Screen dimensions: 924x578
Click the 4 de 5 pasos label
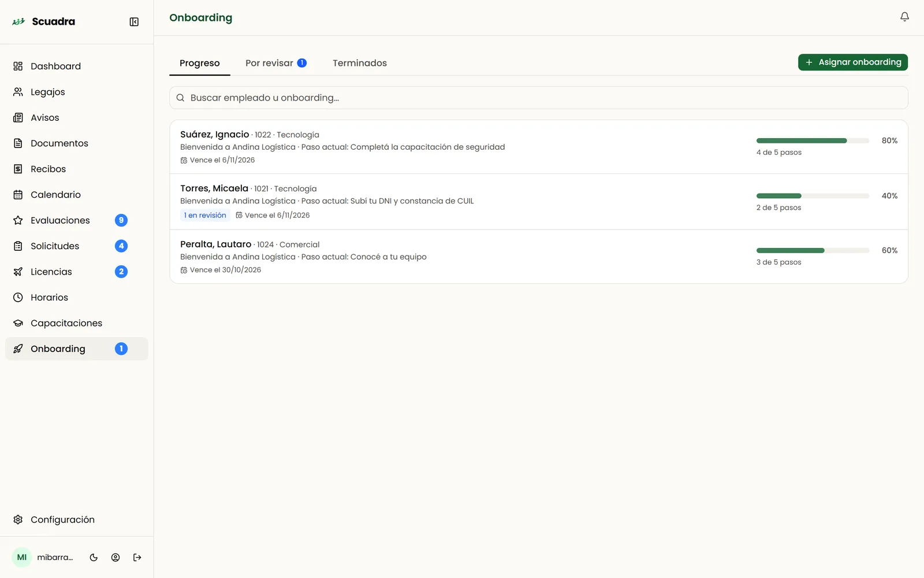pyautogui.click(x=779, y=153)
